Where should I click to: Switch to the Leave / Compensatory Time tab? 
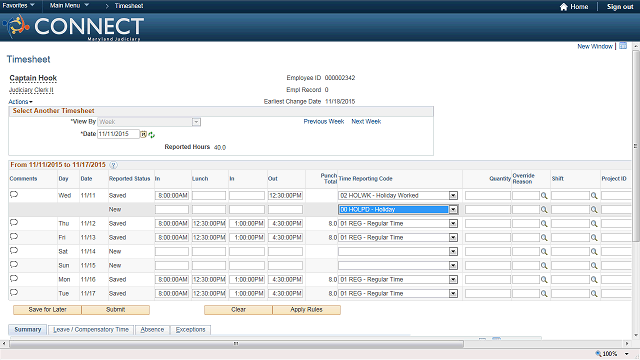click(x=91, y=330)
